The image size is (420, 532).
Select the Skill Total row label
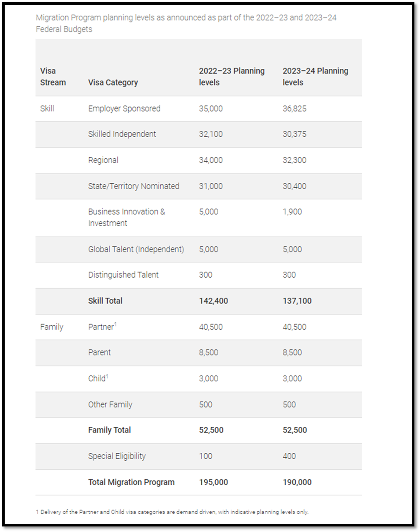click(105, 301)
